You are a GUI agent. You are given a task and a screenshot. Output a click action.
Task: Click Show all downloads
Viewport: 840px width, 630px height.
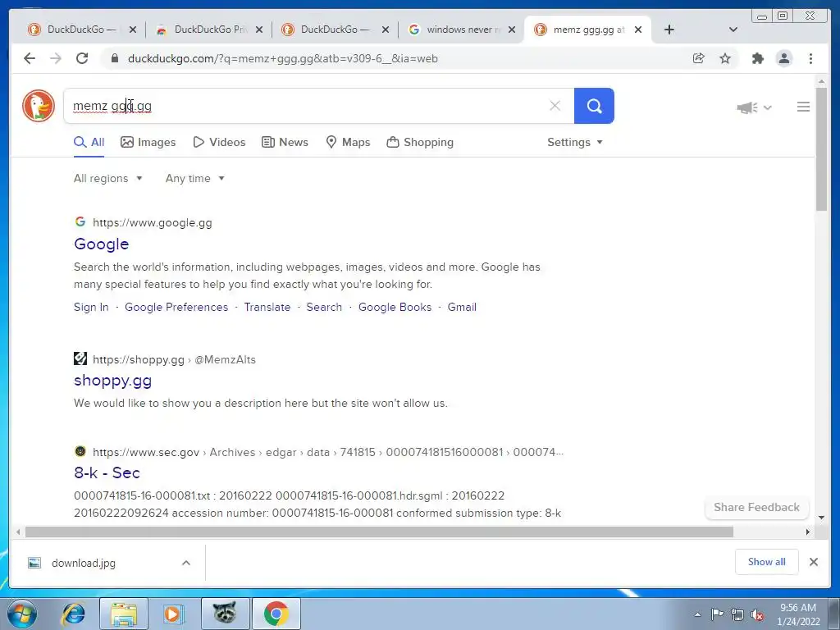[x=767, y=561]
